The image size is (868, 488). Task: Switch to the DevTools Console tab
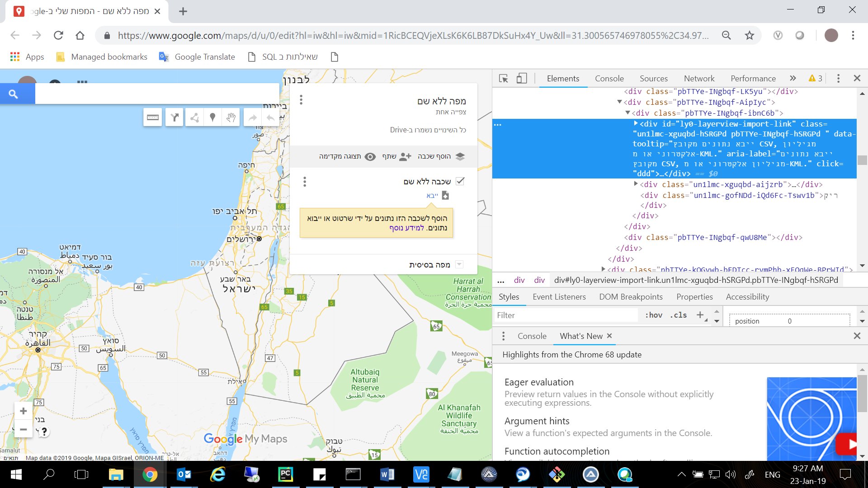pos(609,78)
